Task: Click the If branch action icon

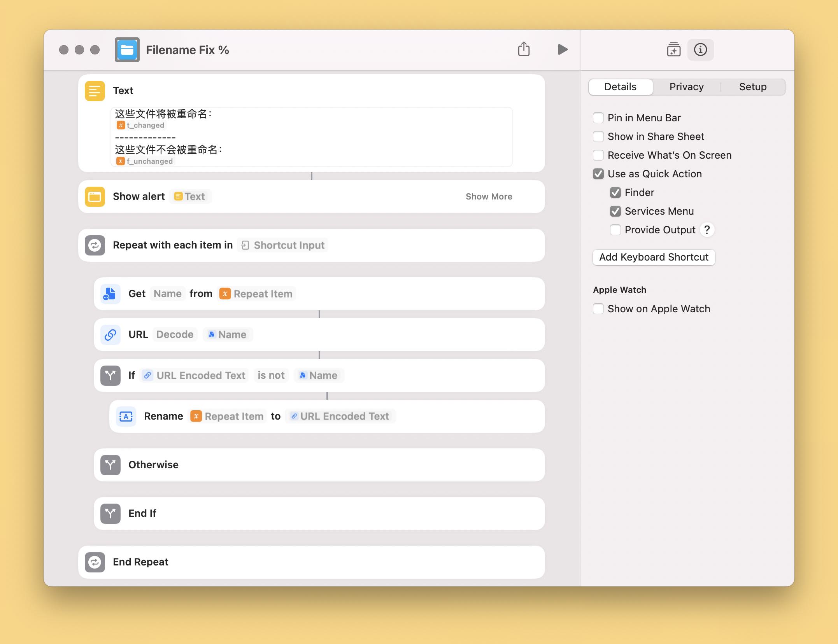Action: coord(110,375)
